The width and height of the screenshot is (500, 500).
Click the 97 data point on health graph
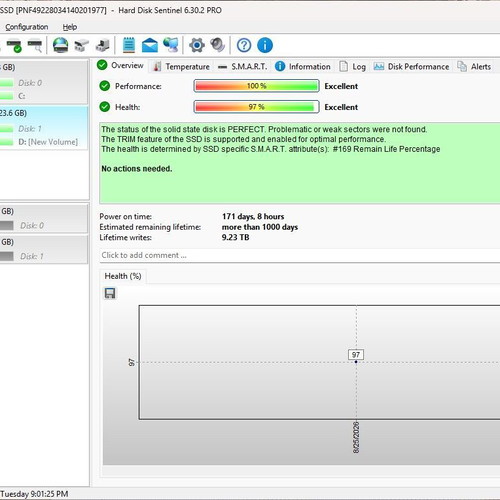356,362
